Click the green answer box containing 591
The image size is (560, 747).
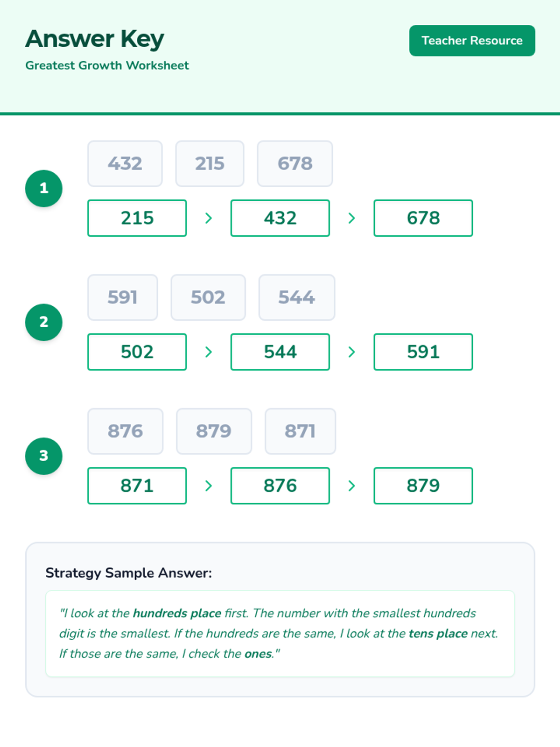(x=423, y=352)
